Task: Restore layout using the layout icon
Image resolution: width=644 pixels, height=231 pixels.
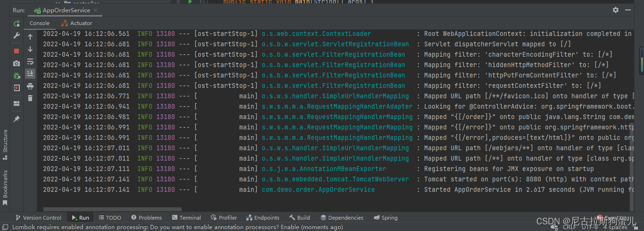Action: pos(17,103)
